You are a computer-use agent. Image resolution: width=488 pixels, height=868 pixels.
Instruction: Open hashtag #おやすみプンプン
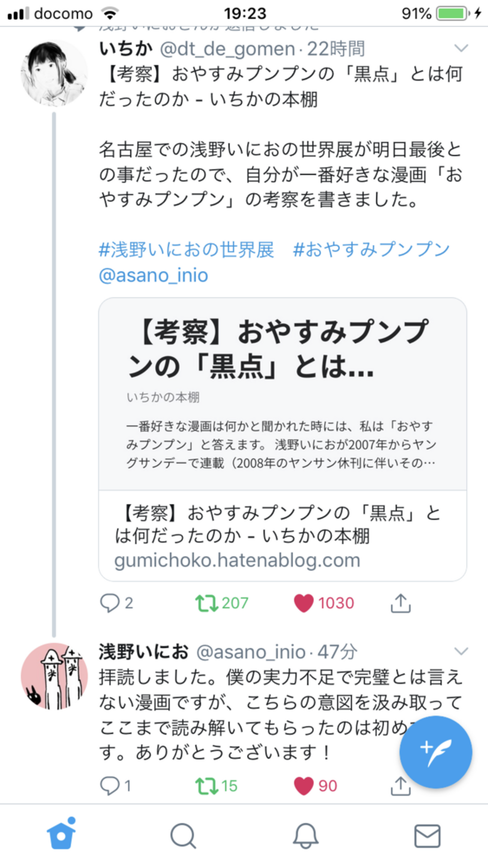pos(371,250)
